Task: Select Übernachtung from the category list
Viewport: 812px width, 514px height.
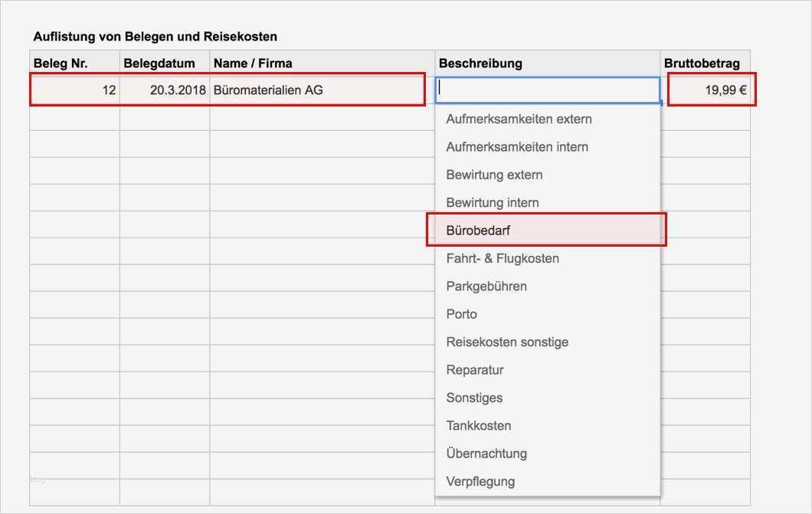Action: point(486,453)
